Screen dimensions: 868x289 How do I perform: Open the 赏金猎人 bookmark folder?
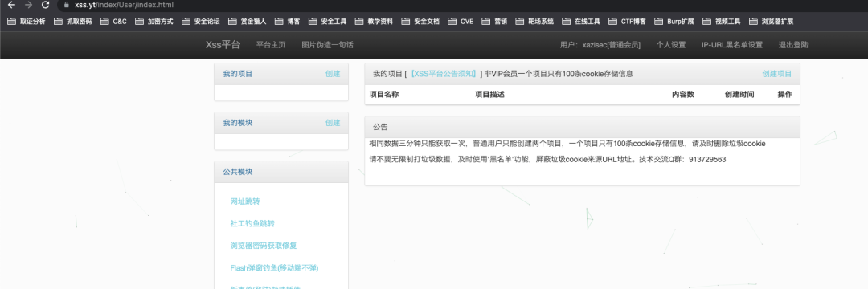coord(247,22)
